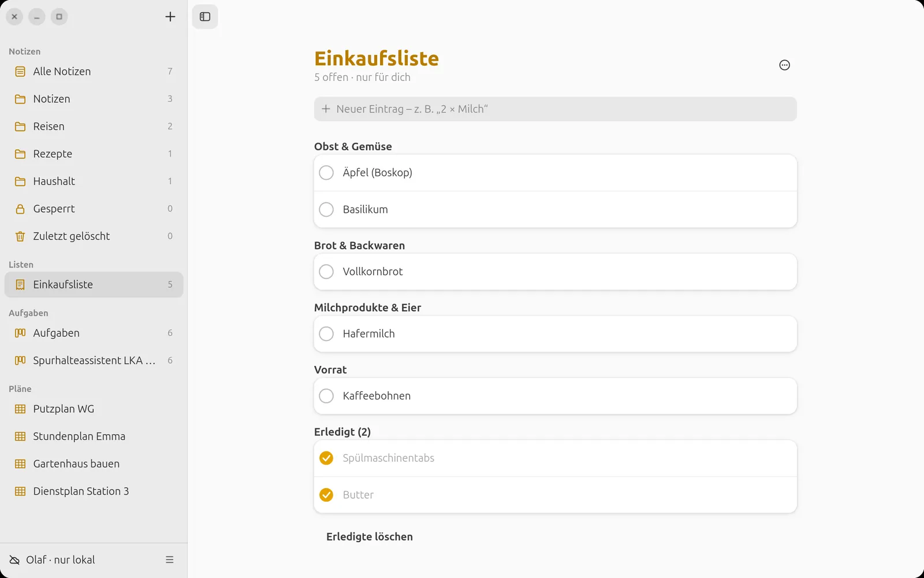924x578 pixels.
Task: Click the Alle Notizen note icon
Action: pos(20,72)
